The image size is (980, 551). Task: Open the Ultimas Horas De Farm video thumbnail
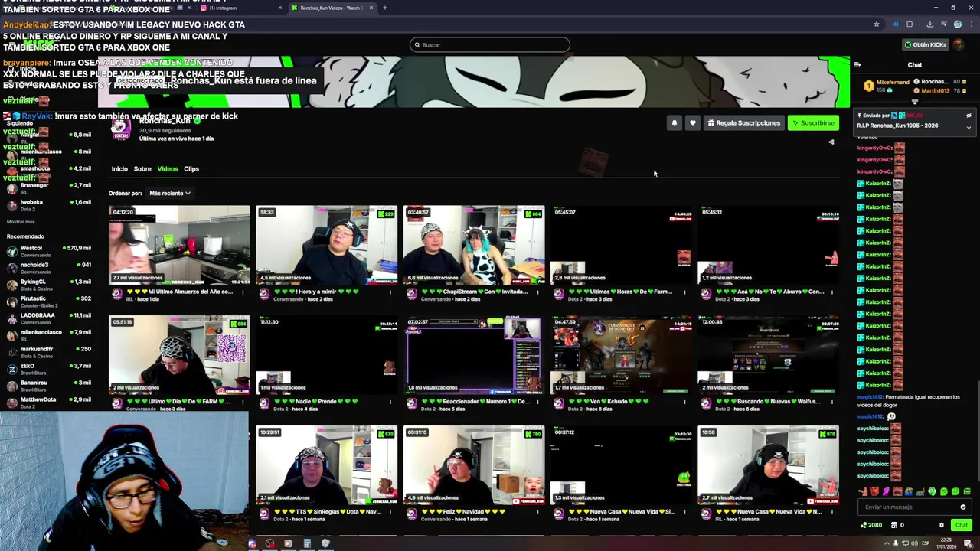pos(621,245)
